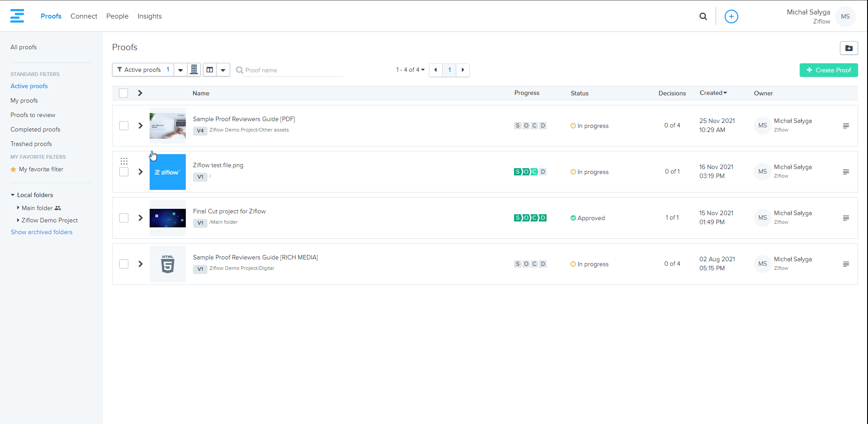Switch to the People tab

117,16
